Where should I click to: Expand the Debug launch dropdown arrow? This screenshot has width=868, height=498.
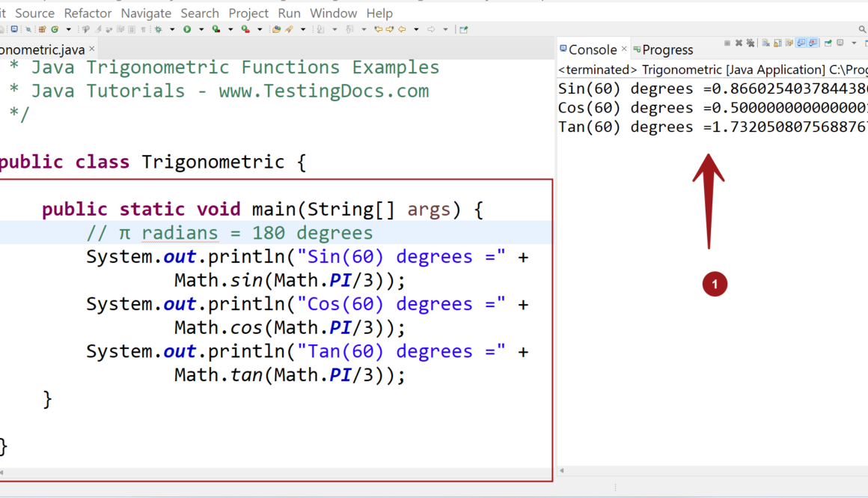(x=172, y=30)
